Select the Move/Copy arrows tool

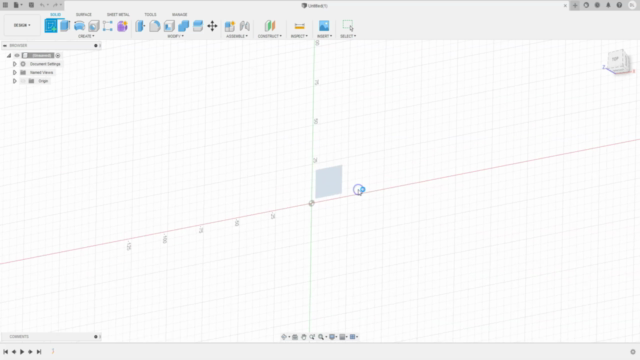[x=212, y=26]
